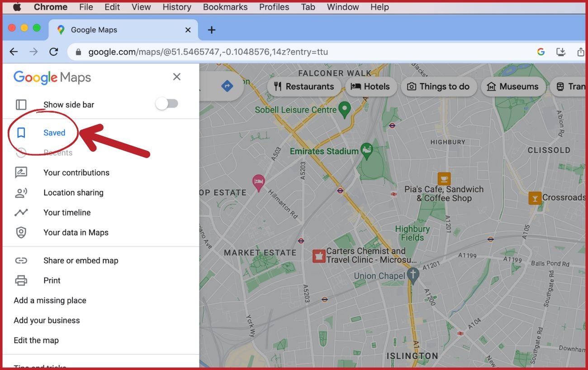
Task: Filter map by Museums
Action: [513, 86]
